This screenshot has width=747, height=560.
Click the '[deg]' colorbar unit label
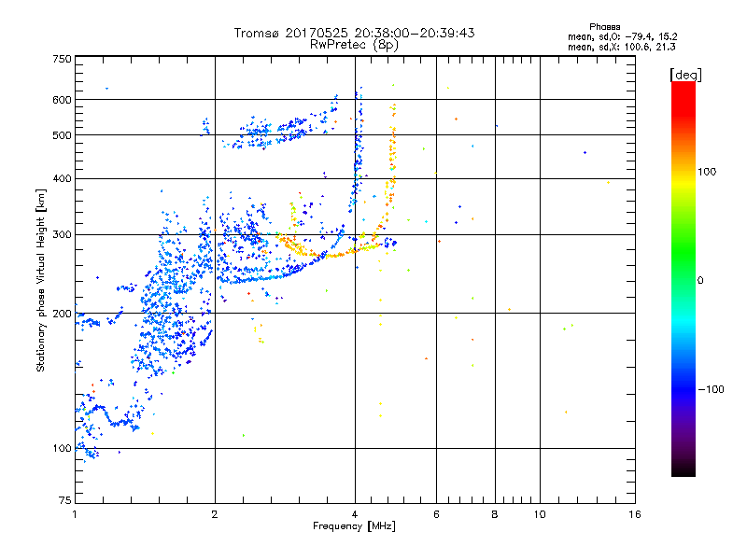tap(685, 75)
